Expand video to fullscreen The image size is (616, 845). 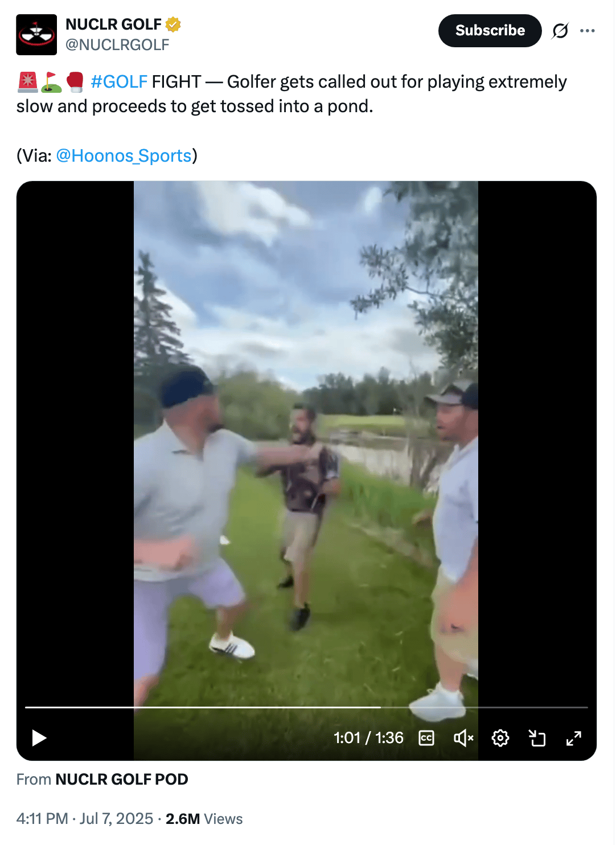574,738
